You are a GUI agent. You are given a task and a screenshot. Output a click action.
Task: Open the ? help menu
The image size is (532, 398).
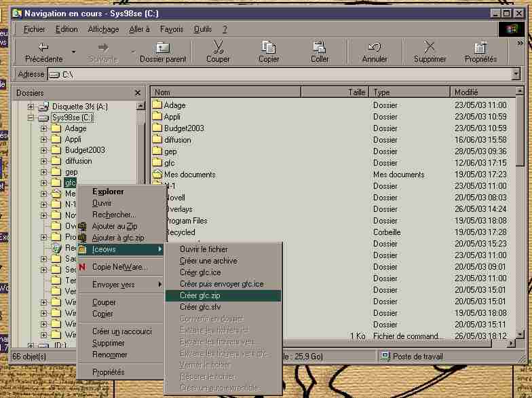click(x=225, y=29)
